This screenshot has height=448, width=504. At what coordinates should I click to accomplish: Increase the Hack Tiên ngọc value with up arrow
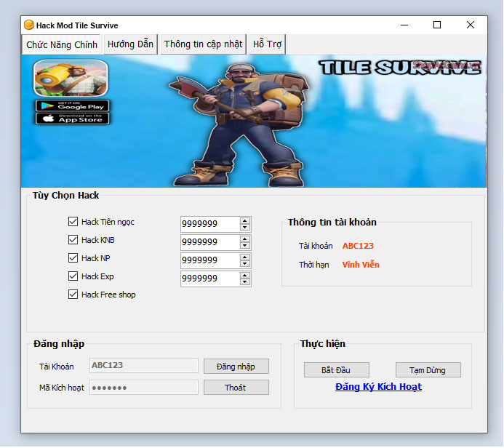click(245, 221)
